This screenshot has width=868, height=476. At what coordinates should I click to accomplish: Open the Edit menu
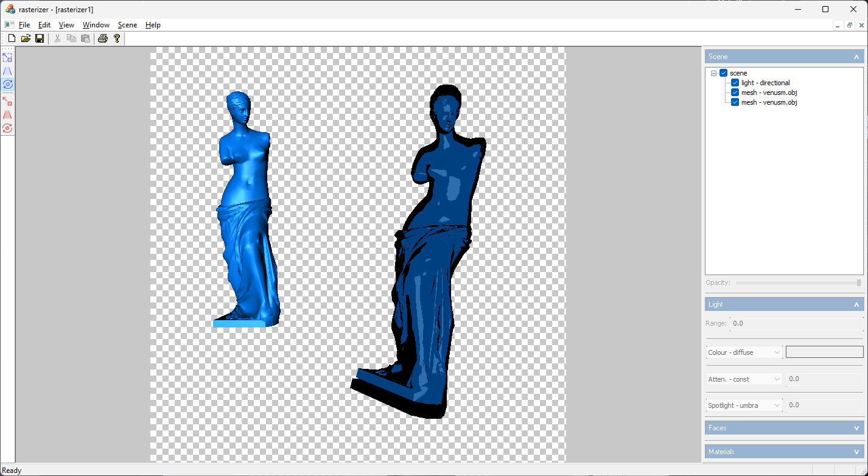point(44,25)
